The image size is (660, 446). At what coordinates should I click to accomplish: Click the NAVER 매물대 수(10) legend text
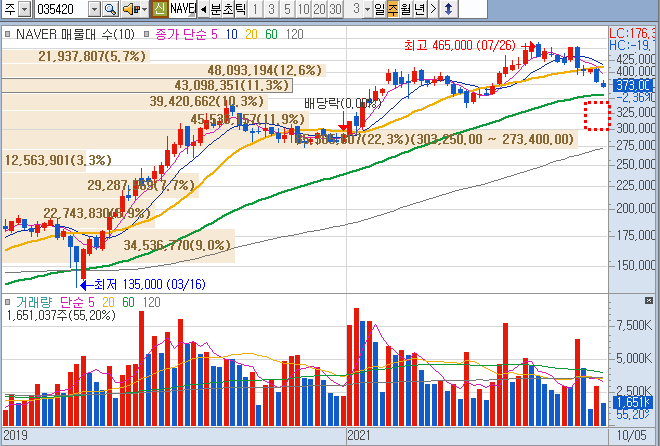pos(75,34)
